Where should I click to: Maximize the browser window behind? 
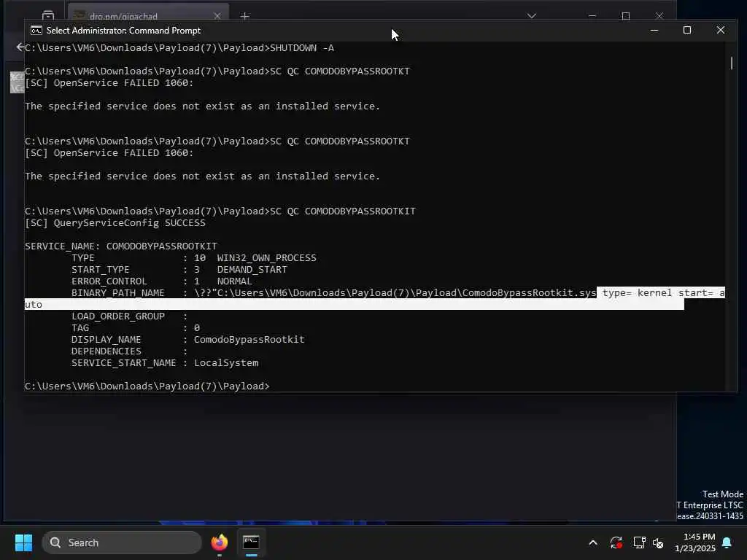point(625,15)
